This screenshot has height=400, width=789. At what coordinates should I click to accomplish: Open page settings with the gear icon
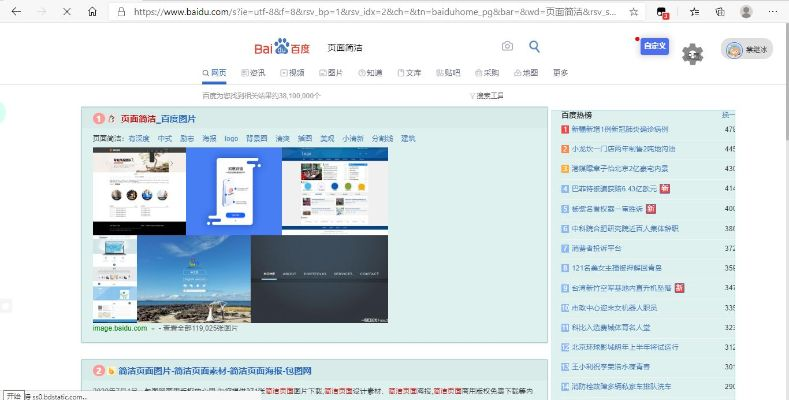692,54
